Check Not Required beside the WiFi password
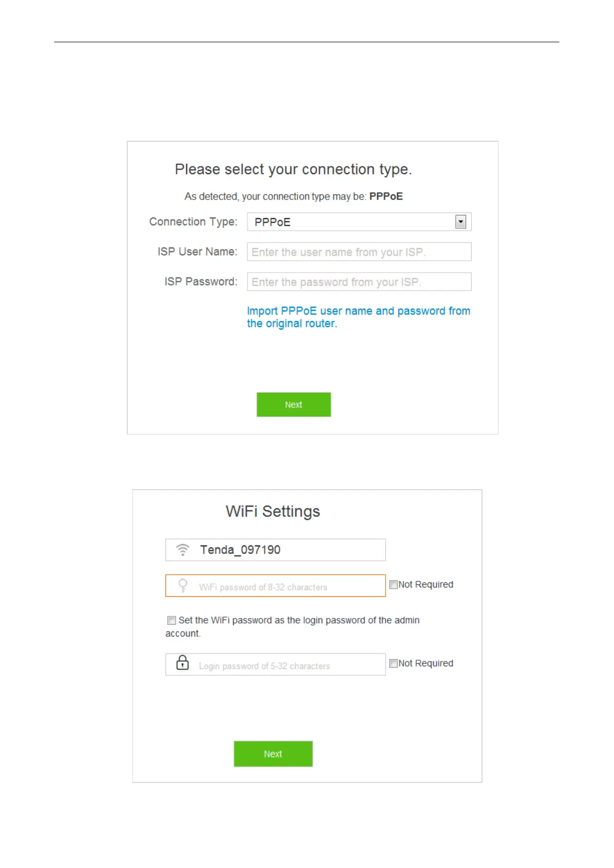 (393, 585)
